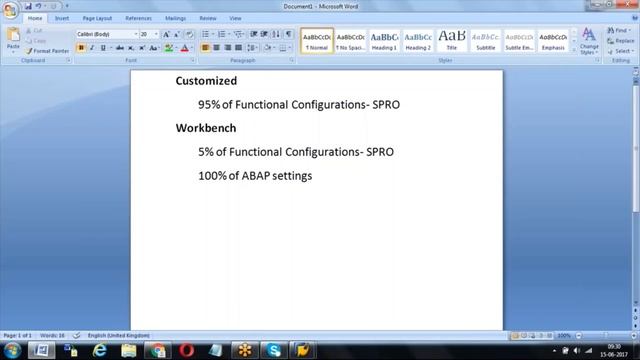
Task: Open the Office button menu
Action: click(10, 11)
